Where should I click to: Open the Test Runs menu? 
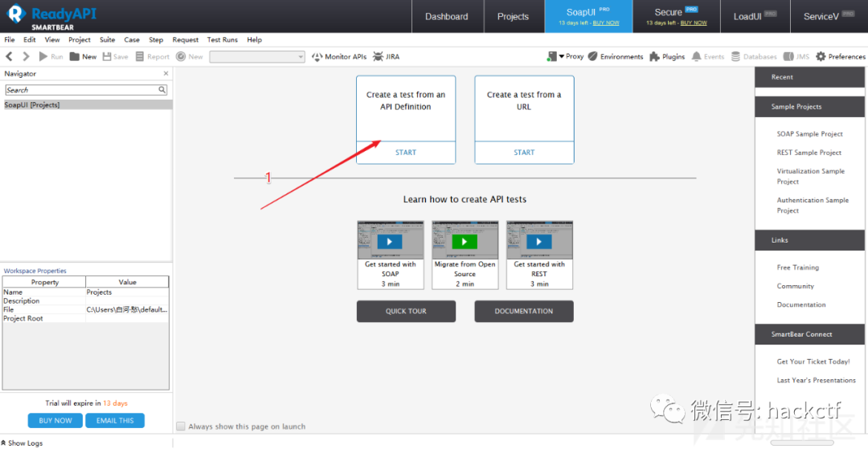223,40
